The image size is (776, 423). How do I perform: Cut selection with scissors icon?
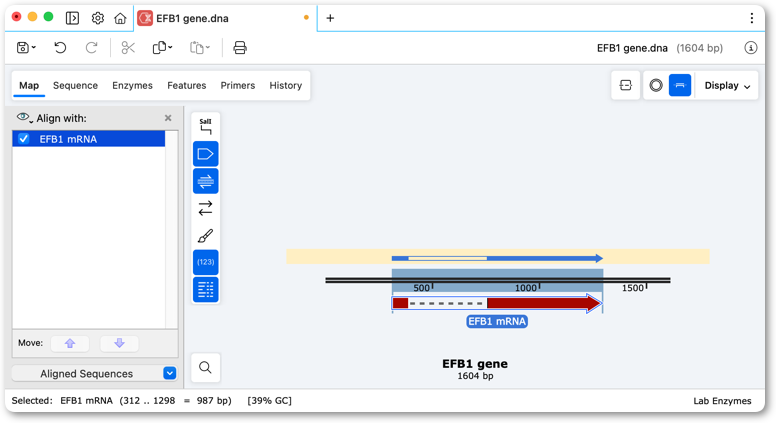pyautogui.click(x=128, y=47)
